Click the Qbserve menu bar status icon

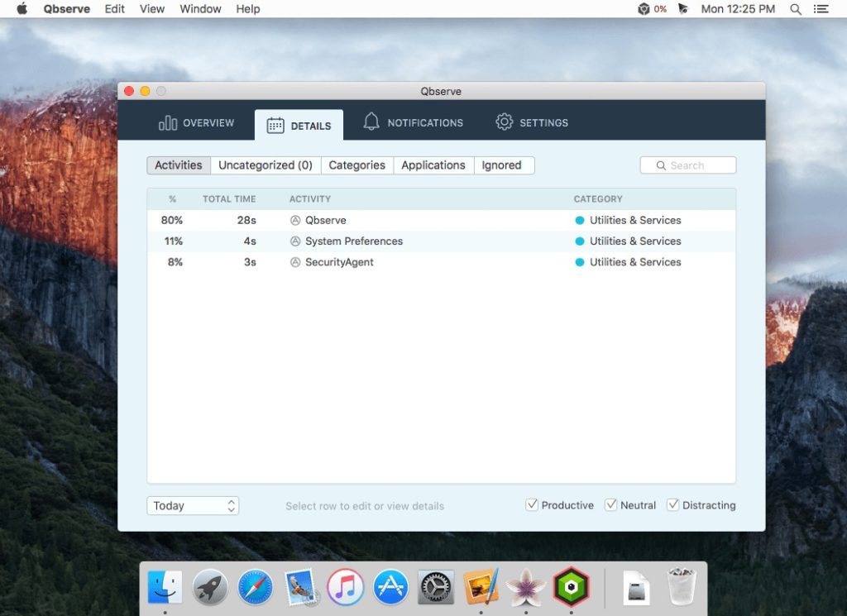tap(644, 9)
